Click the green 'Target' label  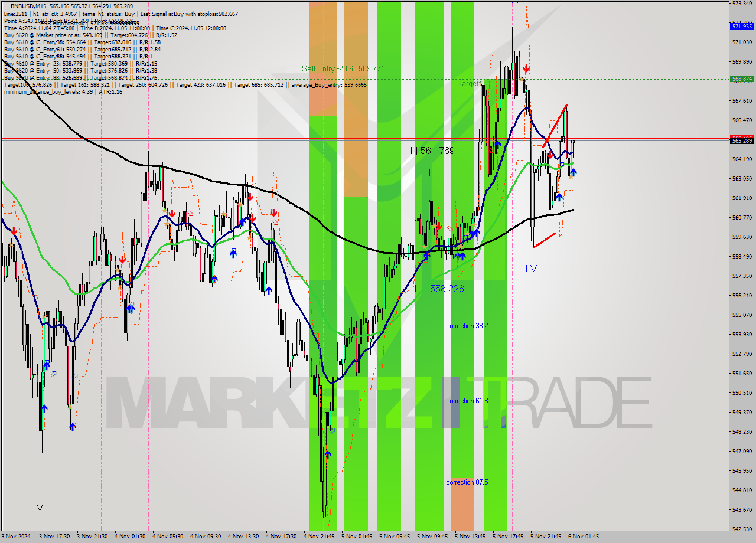pos(468,84)
